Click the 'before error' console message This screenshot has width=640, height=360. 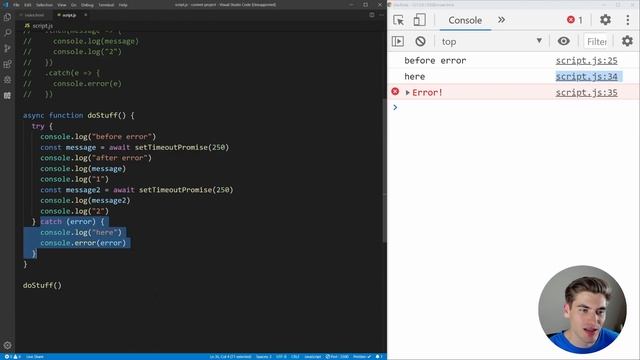pos(435,60)
